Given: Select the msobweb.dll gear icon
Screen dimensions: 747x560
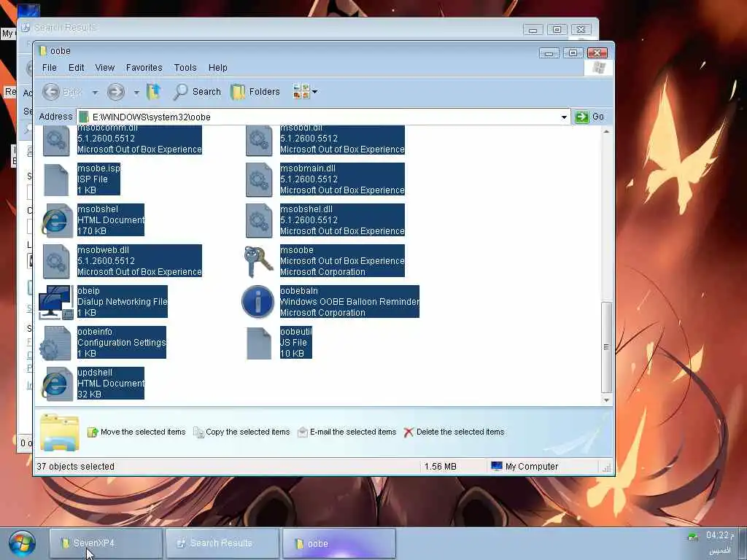Looking at the screenshot, I should (56, 262).
